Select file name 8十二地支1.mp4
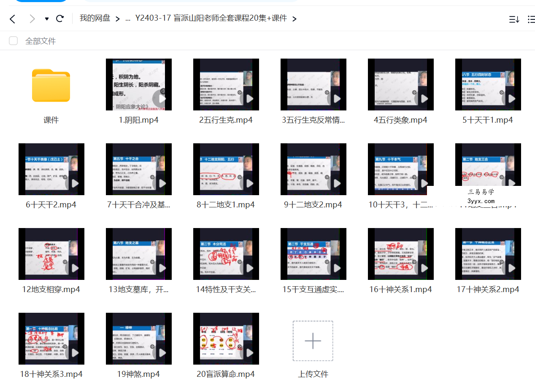Screen dimensions: 535x392 226,205
